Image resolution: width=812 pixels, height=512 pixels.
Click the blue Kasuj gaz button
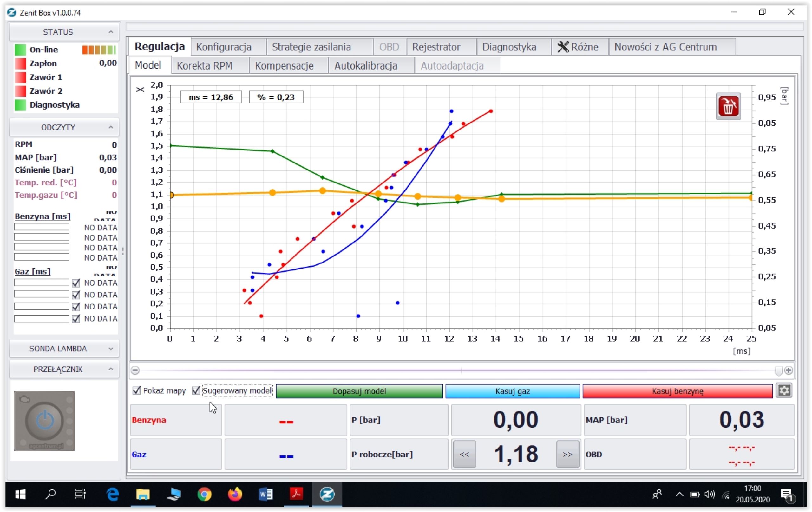point(512,391)
